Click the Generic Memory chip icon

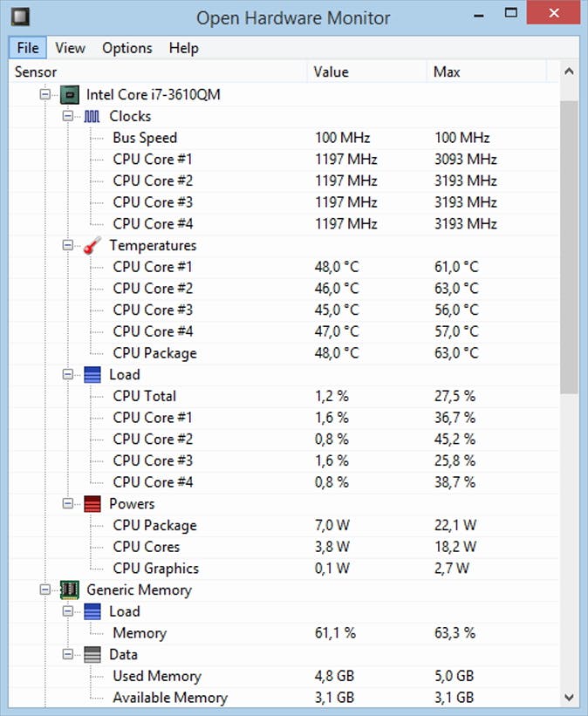click(71, 590)
